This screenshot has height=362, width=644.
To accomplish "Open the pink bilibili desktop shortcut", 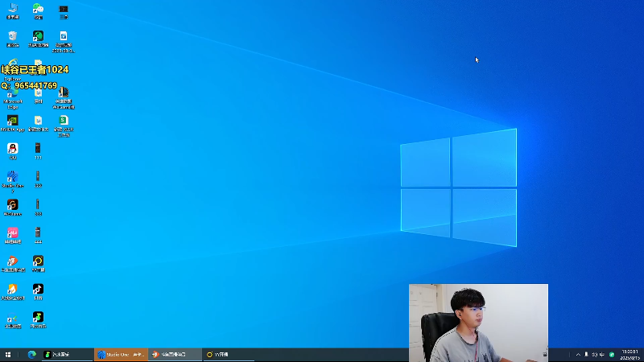I will pos(13,236).
